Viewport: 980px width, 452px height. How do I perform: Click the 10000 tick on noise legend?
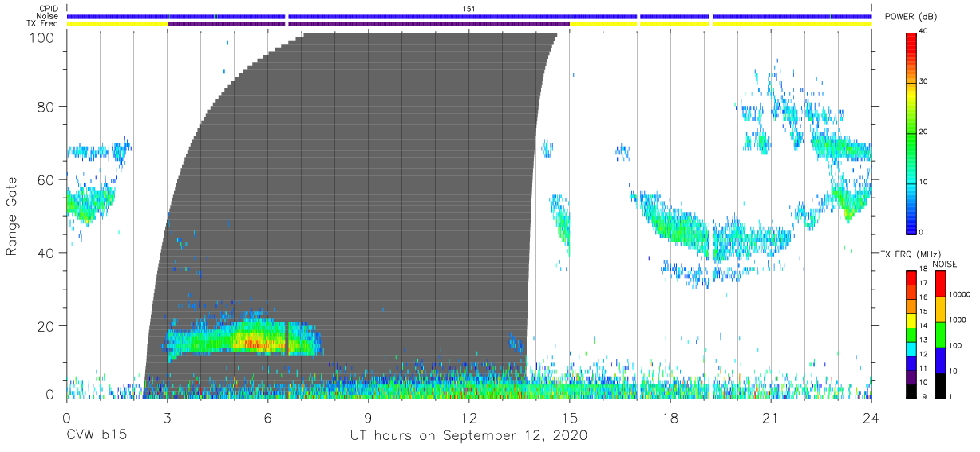coord(959,294)
